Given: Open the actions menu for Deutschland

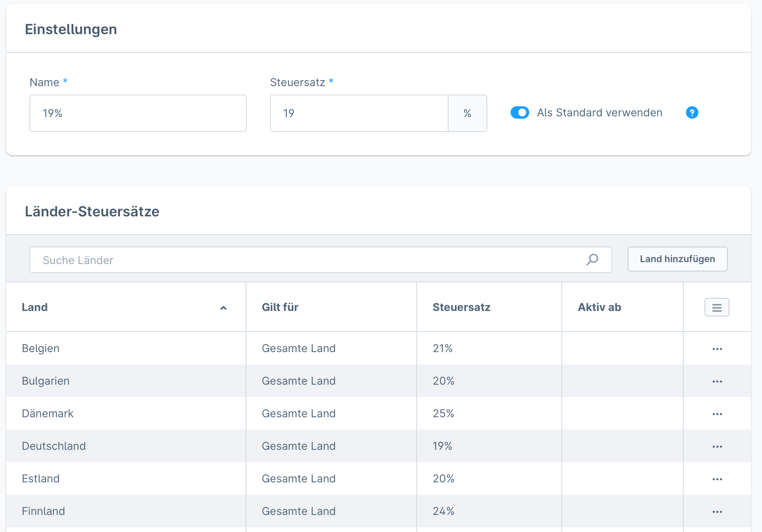Looking at the screenshot, I should point(717,446).
